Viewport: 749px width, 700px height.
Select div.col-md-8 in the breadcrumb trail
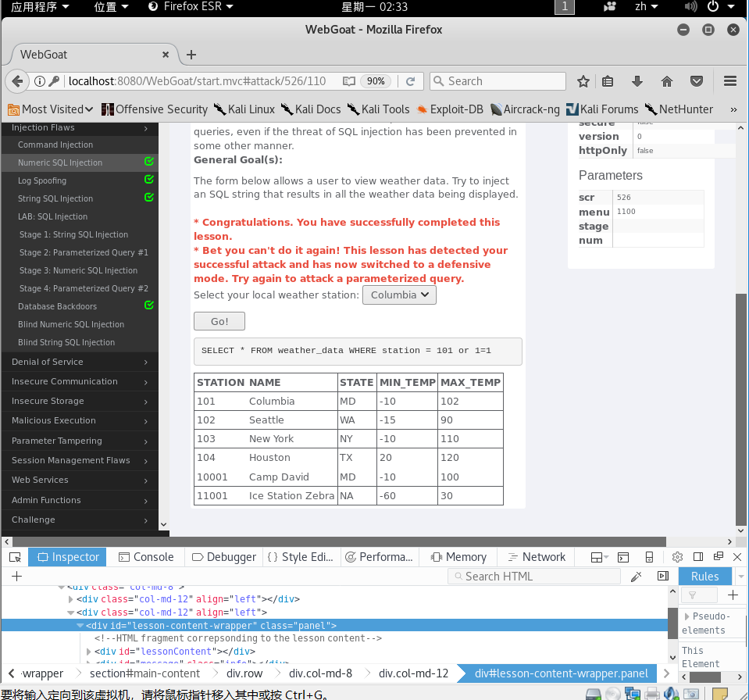pyautogui.click(x=320, y=673)
